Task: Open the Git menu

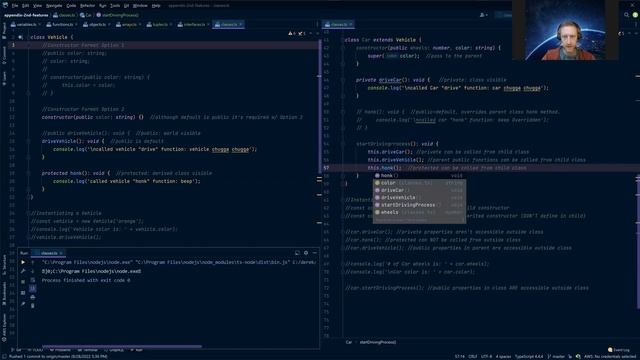Action: click(x=127, y=6)
